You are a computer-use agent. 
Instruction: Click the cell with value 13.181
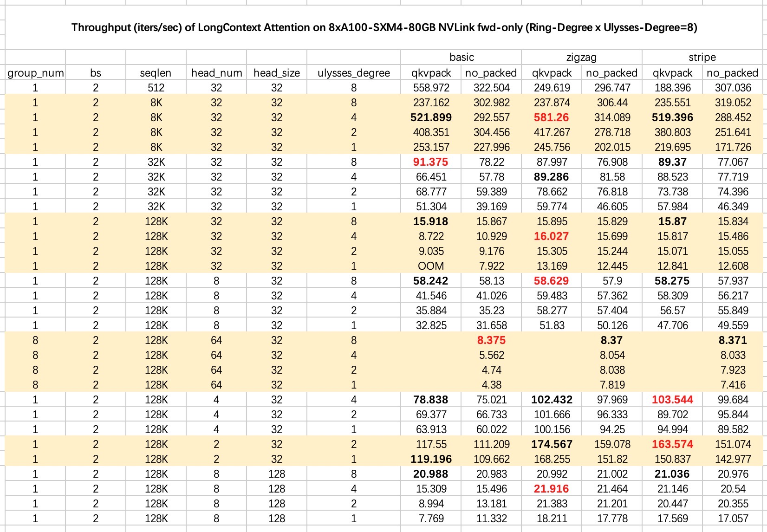pyautogui.click(x=491, y=504)
